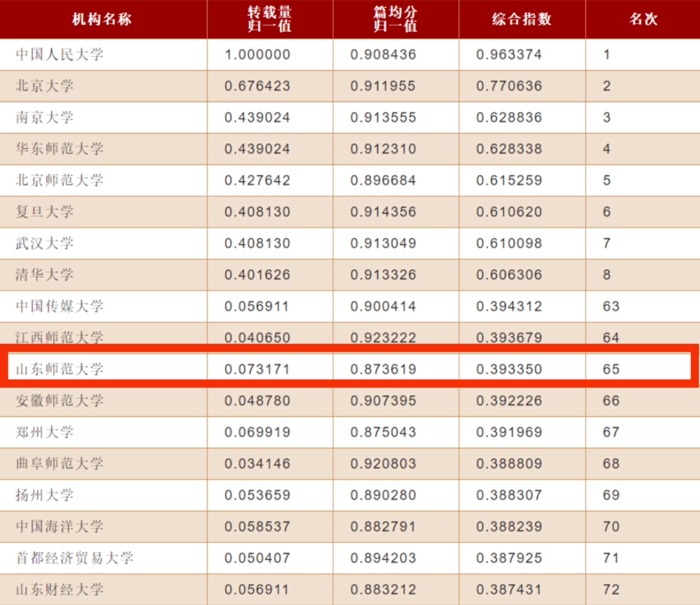Screen dimensions: 700x605
Task: Click the rank number 63
Action: [x=611, y=306]
